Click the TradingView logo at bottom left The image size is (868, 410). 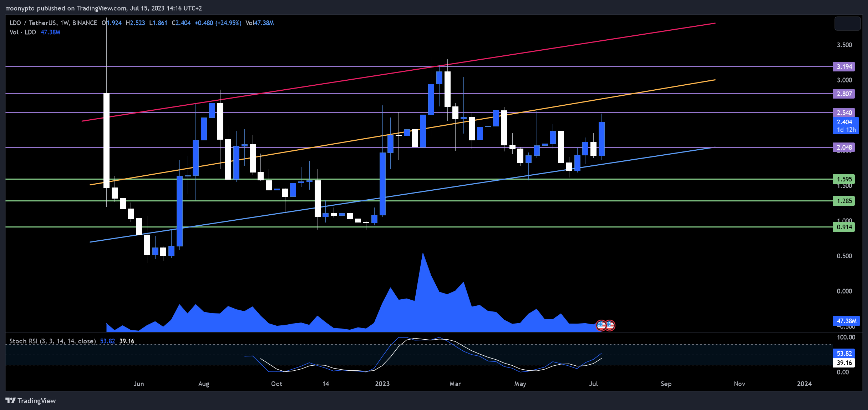[31, 401]
